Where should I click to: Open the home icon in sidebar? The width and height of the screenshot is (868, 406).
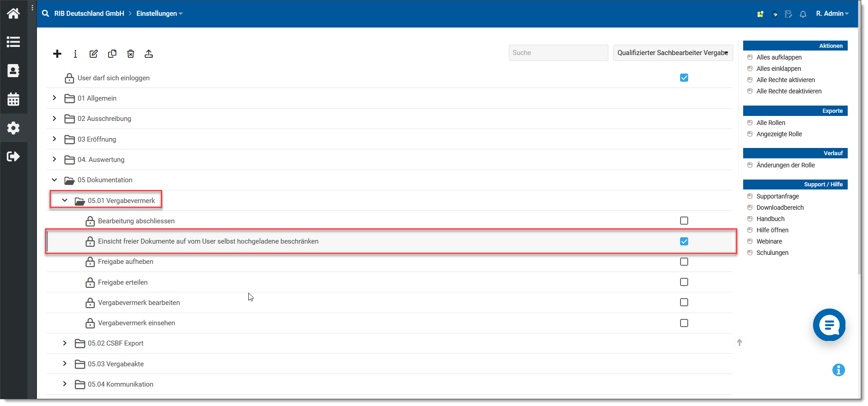[x=14, y=14]
